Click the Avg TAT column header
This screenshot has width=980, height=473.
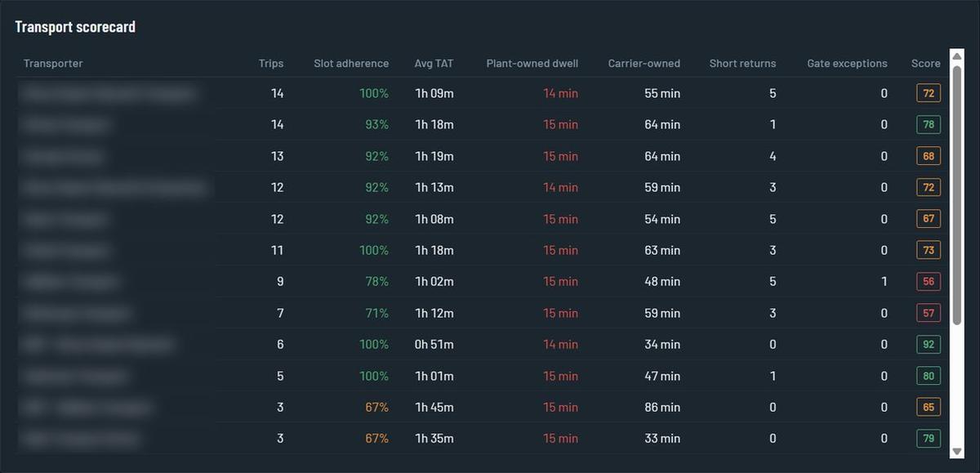pyautogui.click(x=434, y=64)
